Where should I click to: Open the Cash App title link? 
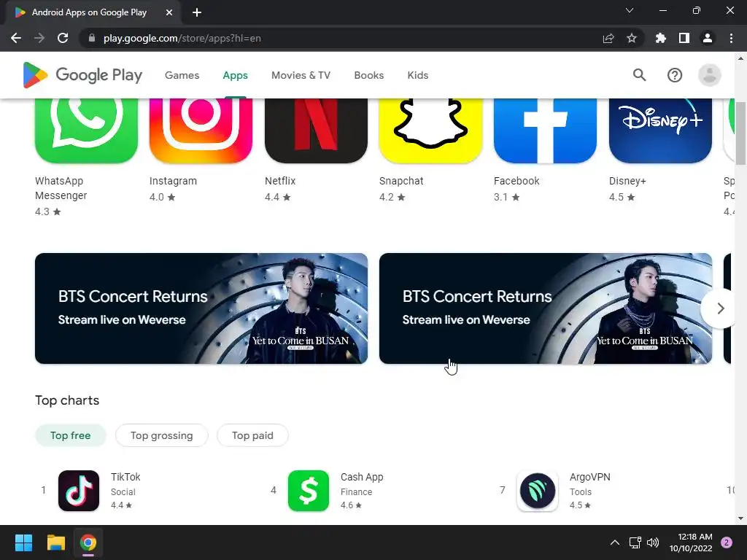362,477
